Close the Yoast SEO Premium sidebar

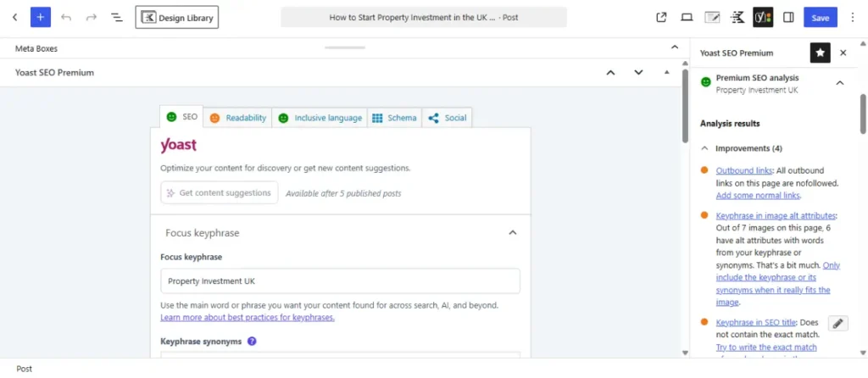[x=843, y=53]
